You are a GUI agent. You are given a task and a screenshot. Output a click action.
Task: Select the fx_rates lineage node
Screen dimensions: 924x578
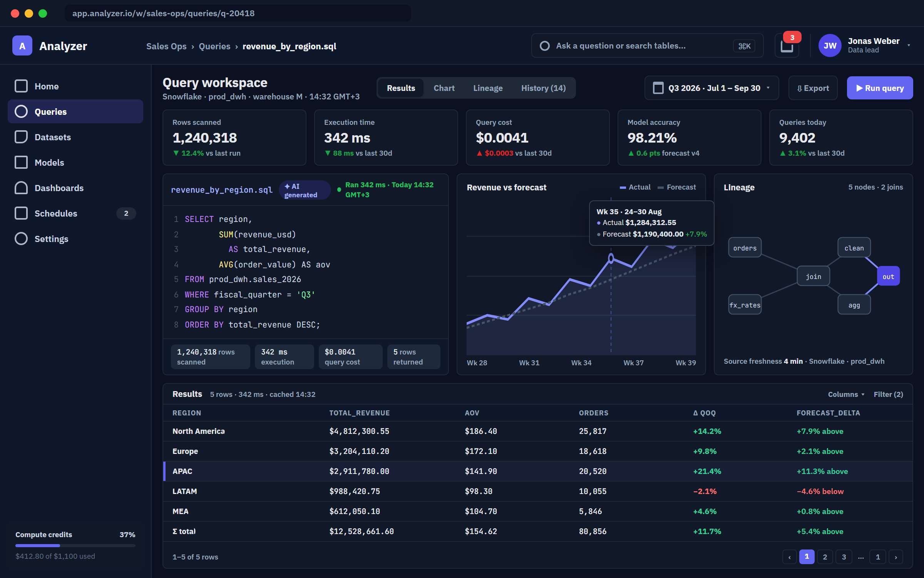(x=745, y=305)
